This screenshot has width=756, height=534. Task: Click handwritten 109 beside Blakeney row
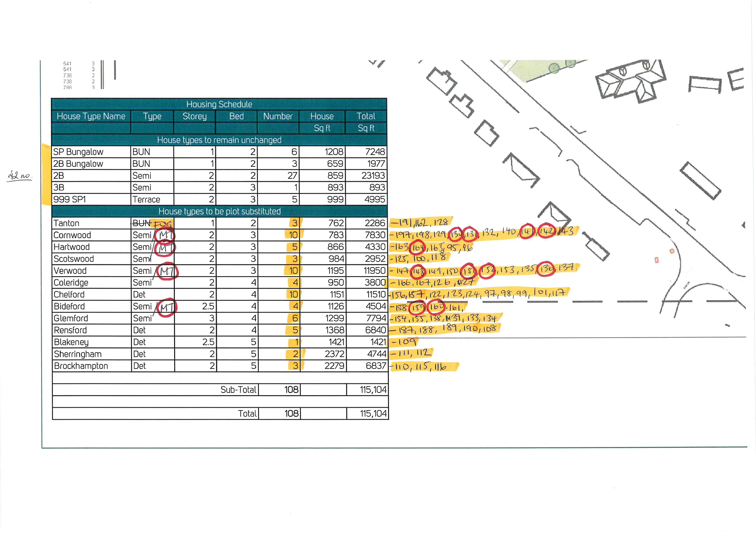pyautogui.click(x=406, y=342)
